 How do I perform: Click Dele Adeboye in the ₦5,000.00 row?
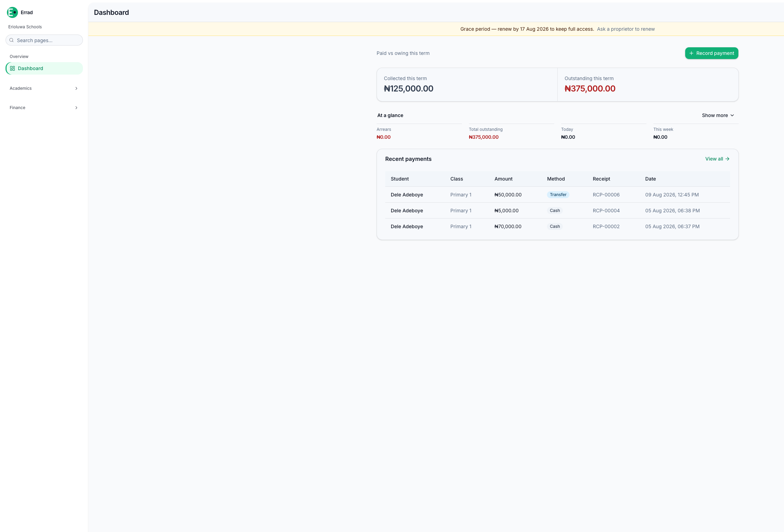(407, 211)
